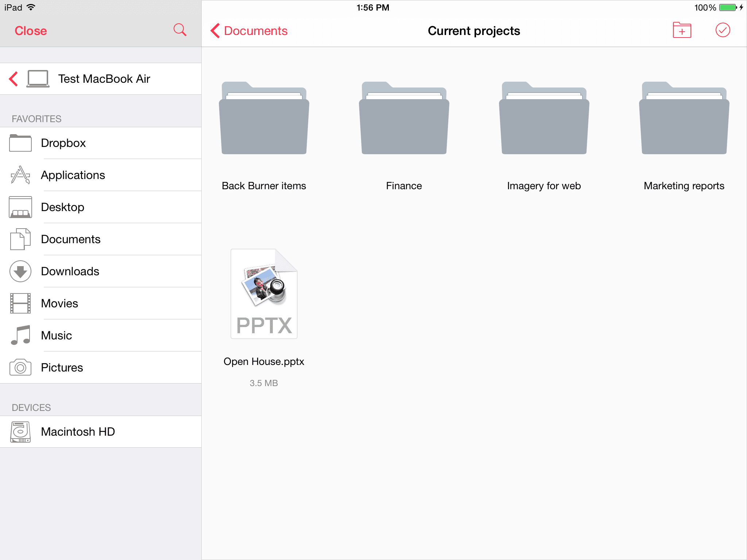Tap the Desktop icon in Favorites
The height and width of the screenshot is (560, 747).
pos(20,207)
